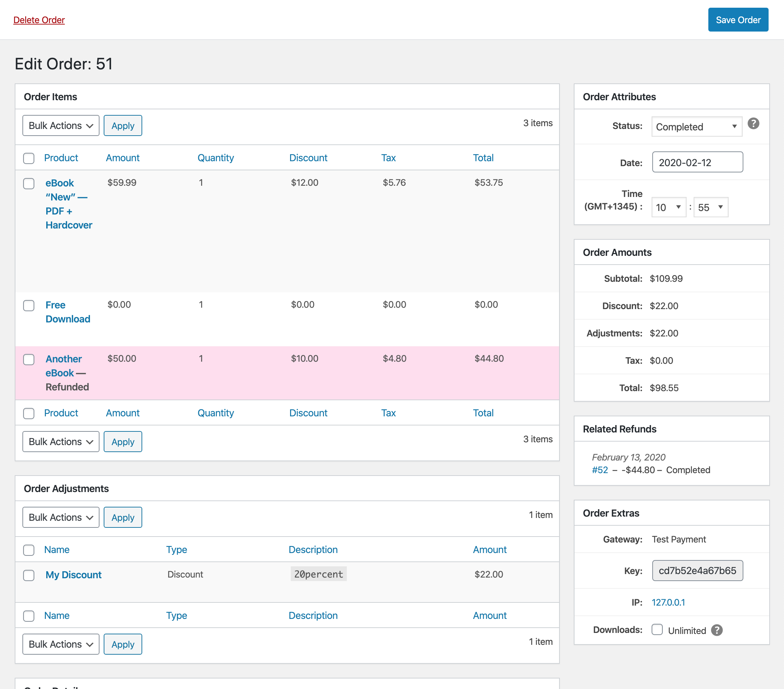Change the order Status dropdown from Completed

(x=697, y=127)
